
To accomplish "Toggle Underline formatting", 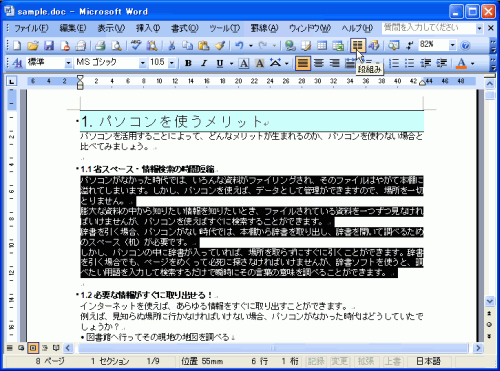I will [220, 63].
